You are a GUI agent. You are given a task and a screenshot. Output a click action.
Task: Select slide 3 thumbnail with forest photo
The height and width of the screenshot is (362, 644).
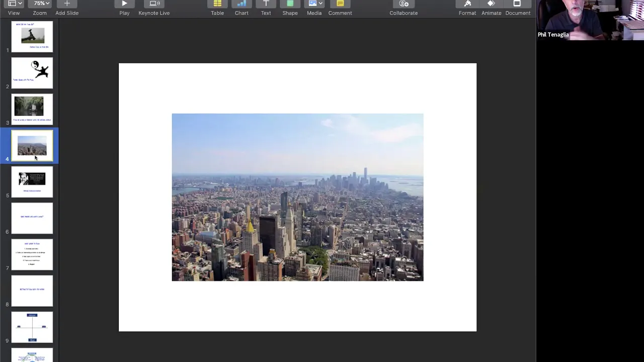click(x=32, y=109)
